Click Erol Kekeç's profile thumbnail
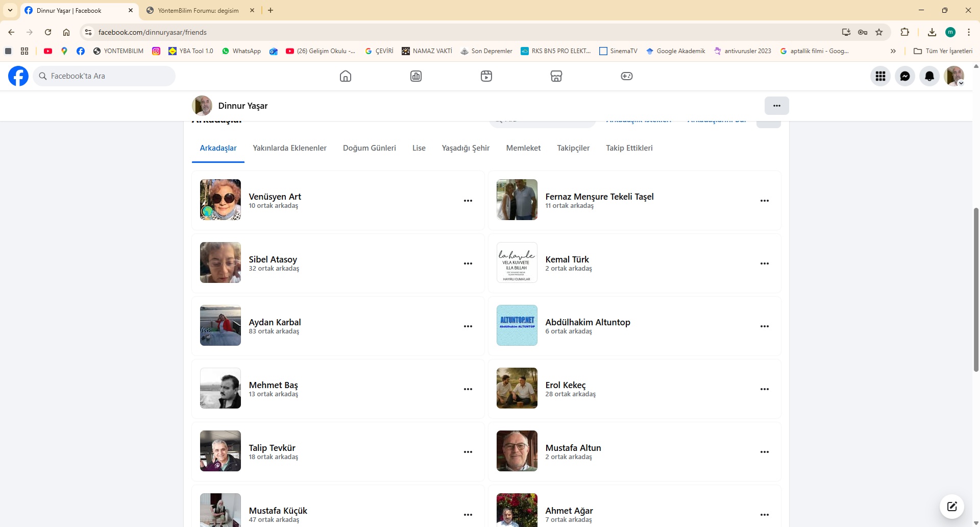This screenshot has width=980, height=527. (517, 388)
